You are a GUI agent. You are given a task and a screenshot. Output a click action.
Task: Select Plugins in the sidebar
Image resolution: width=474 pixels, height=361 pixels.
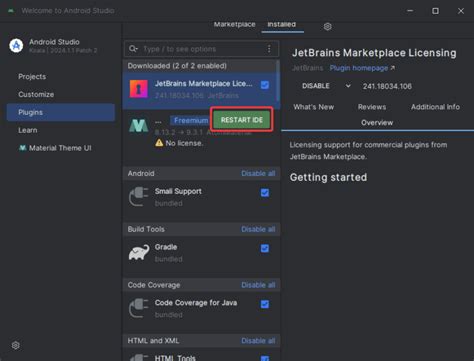(61, 112)
